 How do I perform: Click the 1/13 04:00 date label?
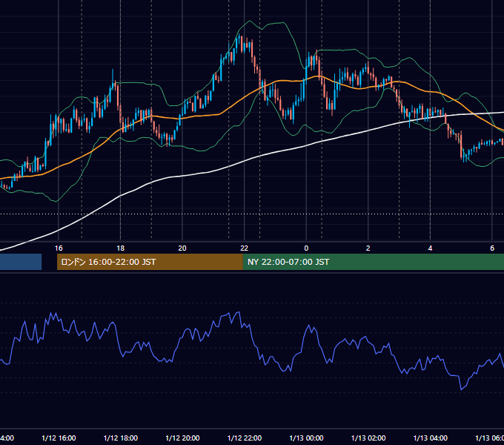[x=431, y=438]
